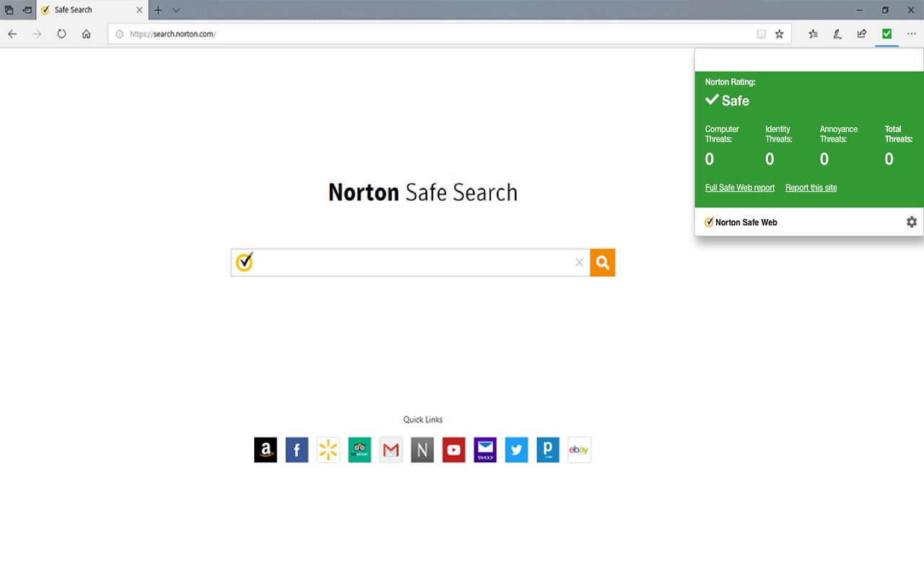Open the Facebook quick link
The image size is (924, 578).
click(x=297, y=450)
